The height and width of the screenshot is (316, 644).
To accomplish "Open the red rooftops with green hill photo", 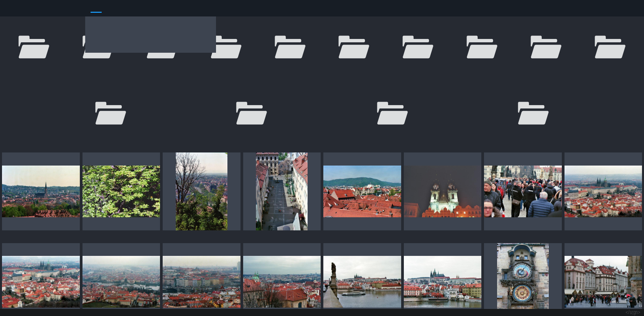I will coord(362,191).
